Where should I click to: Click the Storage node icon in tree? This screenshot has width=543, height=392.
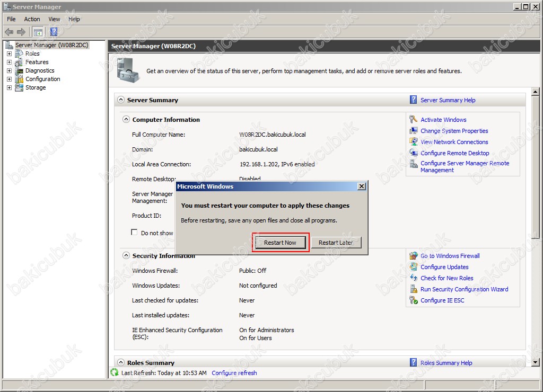pyautogui.click(x=19, y=87)
